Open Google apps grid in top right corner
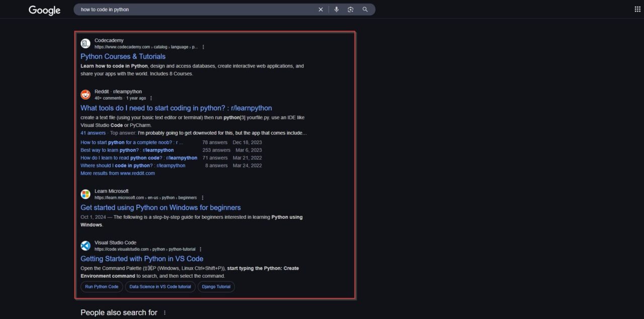The image size is (644, 319). (x=636, y=9)
